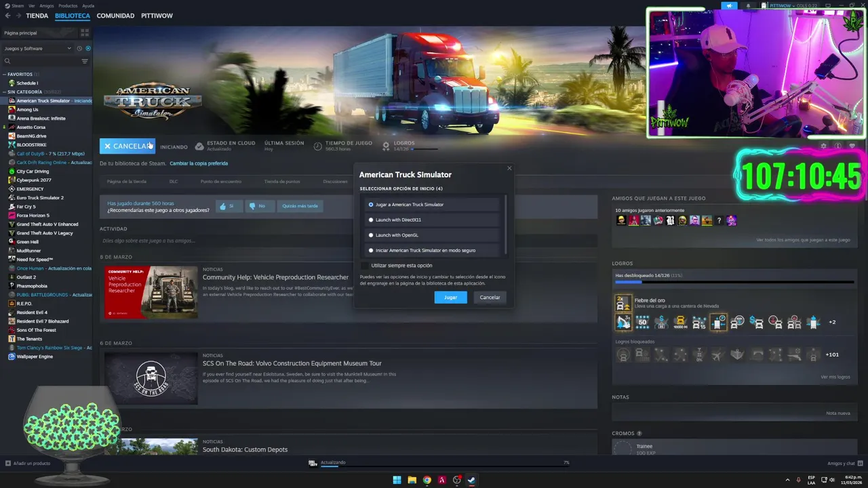This screenshot has height=488, width=868.
Task: Enable Utilizar siempre esta opción checkbox
Action: tap(365, 266)
